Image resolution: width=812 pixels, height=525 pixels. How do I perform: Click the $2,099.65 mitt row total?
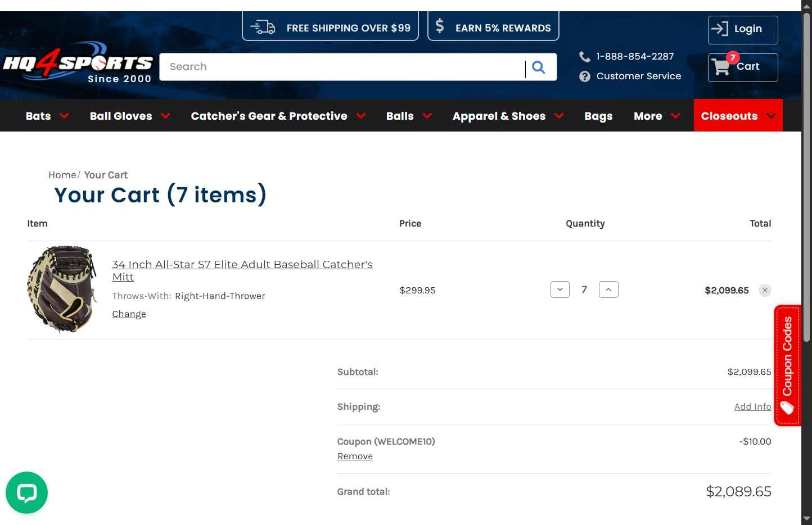click(x=727, y=291)
